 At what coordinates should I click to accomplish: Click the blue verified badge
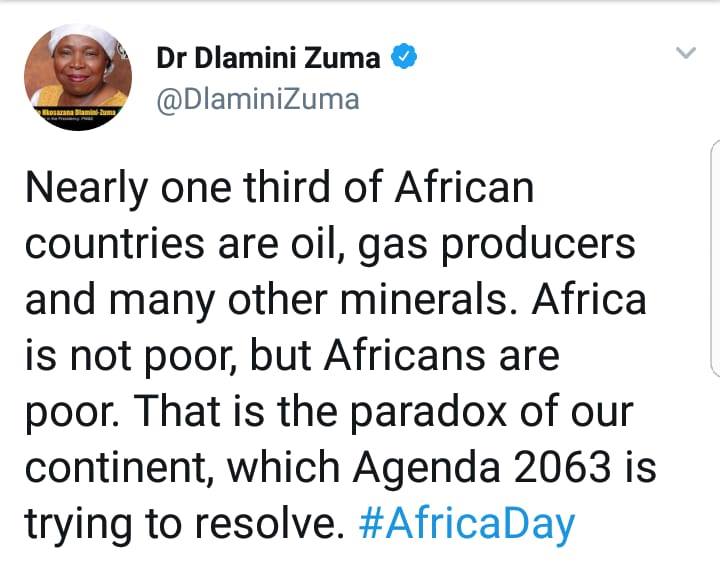coord(404,57)
